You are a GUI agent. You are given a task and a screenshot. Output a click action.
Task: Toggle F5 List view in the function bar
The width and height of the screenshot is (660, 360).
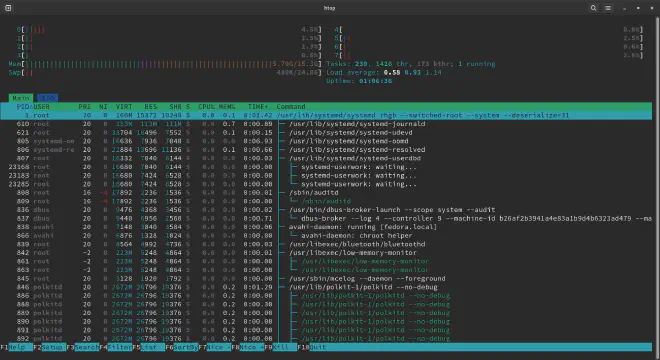pos(149,347)
